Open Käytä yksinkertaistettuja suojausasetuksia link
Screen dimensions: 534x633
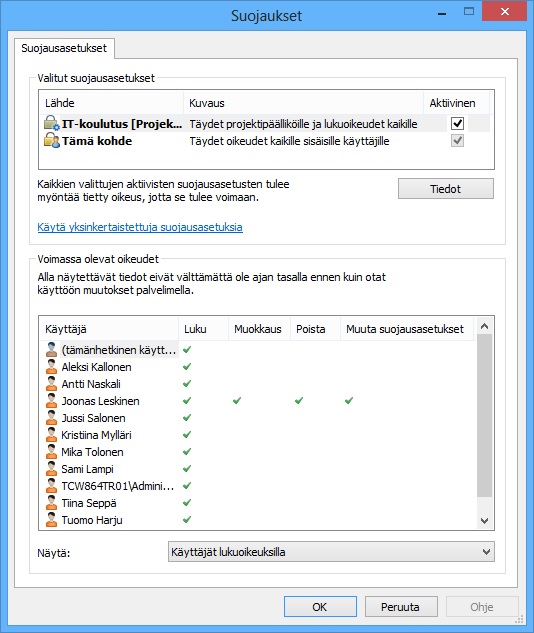tap(140, 227)
